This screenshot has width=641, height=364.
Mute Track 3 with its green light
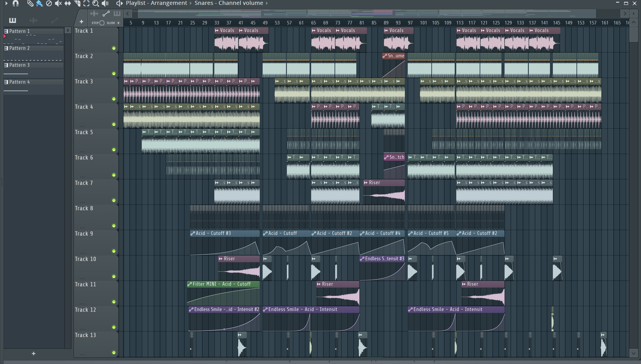(x=114, y=99)
